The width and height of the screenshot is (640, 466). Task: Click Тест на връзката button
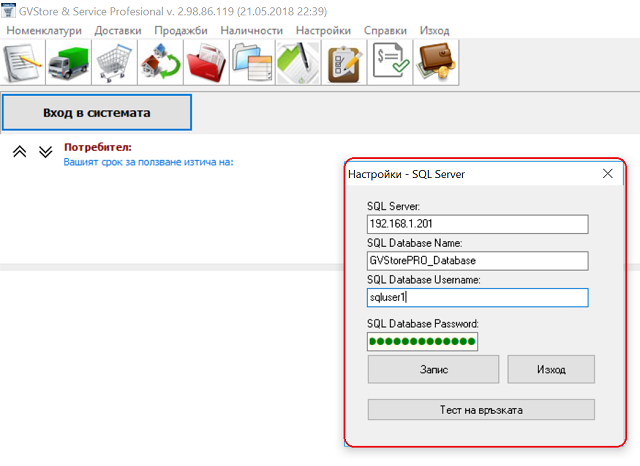pos(481,410)
